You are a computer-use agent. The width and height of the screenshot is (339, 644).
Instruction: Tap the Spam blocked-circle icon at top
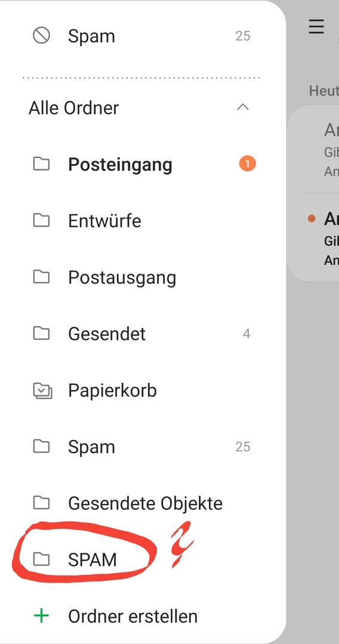(41, 36)
